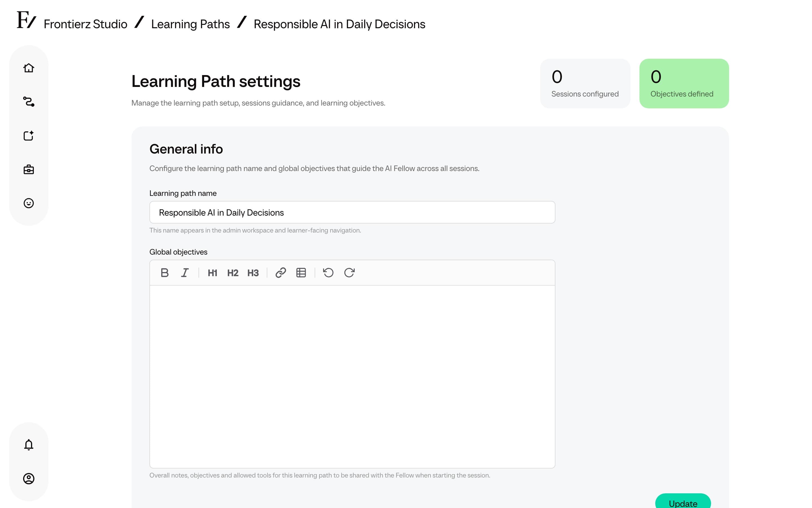Click Responsible AI in Daily Decisions breadcrumb
Image resolution: width=812 pixels, height=508 pixels.
click(x=339, y=24)
